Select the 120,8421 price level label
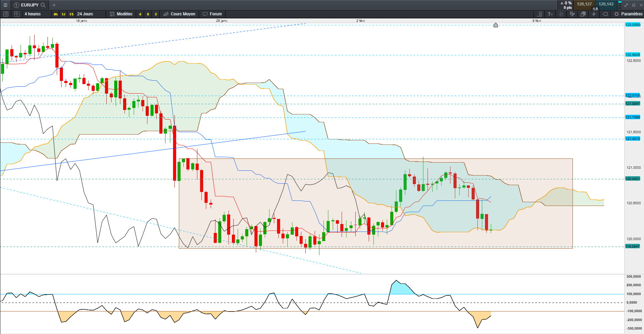This screenshot has width=644, height=334. click(x=632, y=179)
